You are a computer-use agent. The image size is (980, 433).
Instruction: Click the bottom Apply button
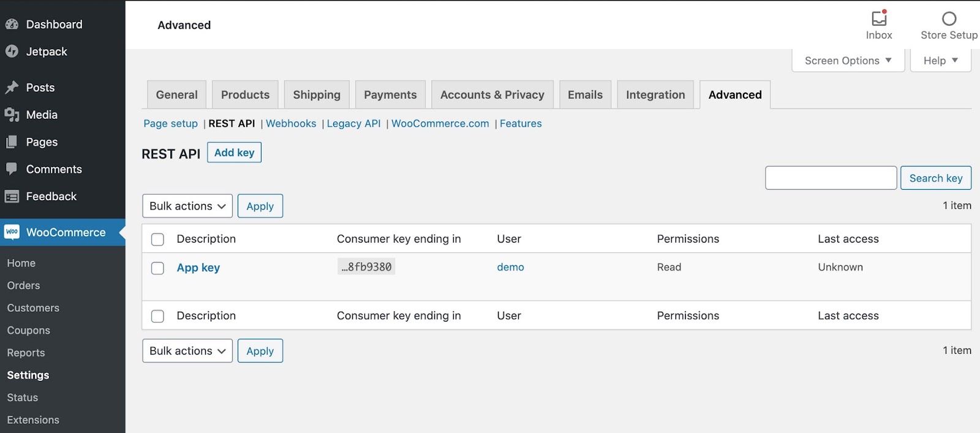[x=260, y=351]
